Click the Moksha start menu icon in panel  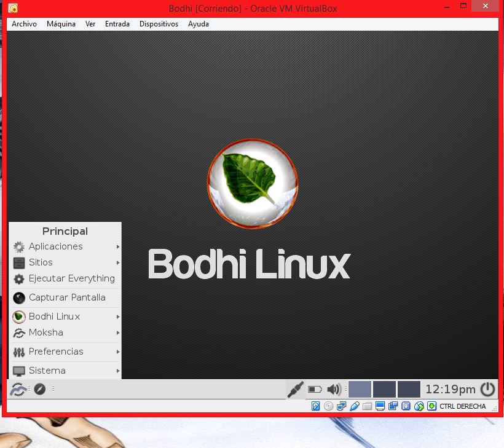18,389
